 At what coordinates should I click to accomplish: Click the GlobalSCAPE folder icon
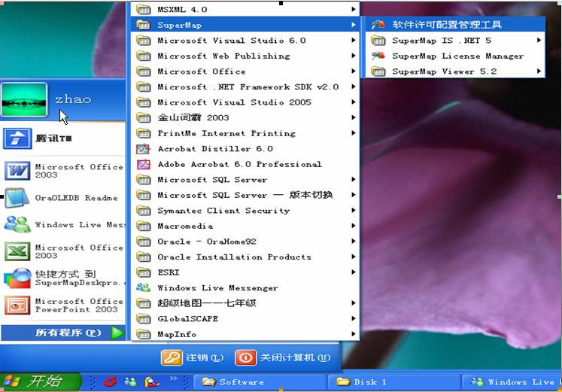pyautogui.click(x=144, y=318)
